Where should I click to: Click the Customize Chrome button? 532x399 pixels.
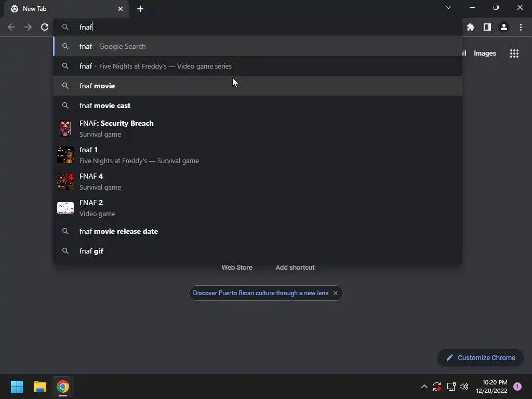(x=481, y=357)
